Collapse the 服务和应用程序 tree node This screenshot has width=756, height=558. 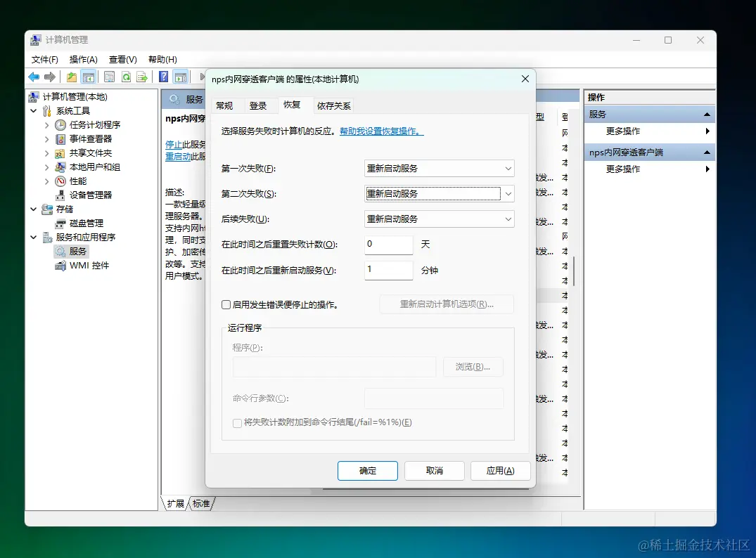pyautogui.click(x=33, y=237)
